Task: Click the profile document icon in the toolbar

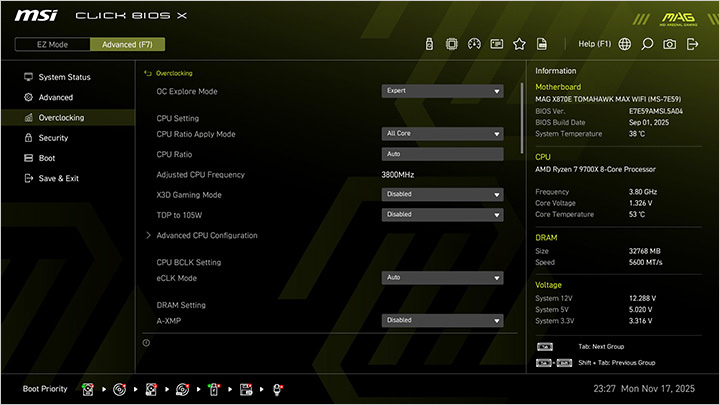Action: (542, 44)
